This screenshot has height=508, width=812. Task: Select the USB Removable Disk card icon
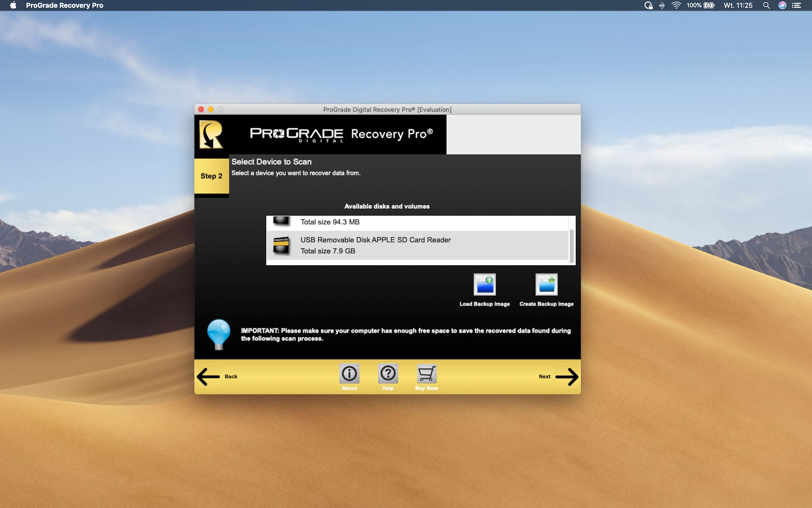pos(281,245)
